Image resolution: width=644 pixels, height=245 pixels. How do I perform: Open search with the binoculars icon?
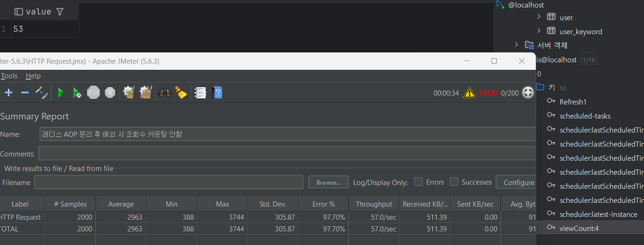pos(164,93)
